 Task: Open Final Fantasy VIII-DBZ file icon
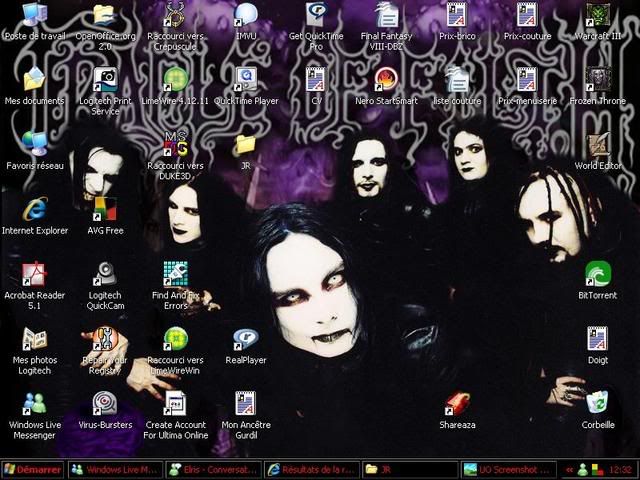click(x=387, y=15)
